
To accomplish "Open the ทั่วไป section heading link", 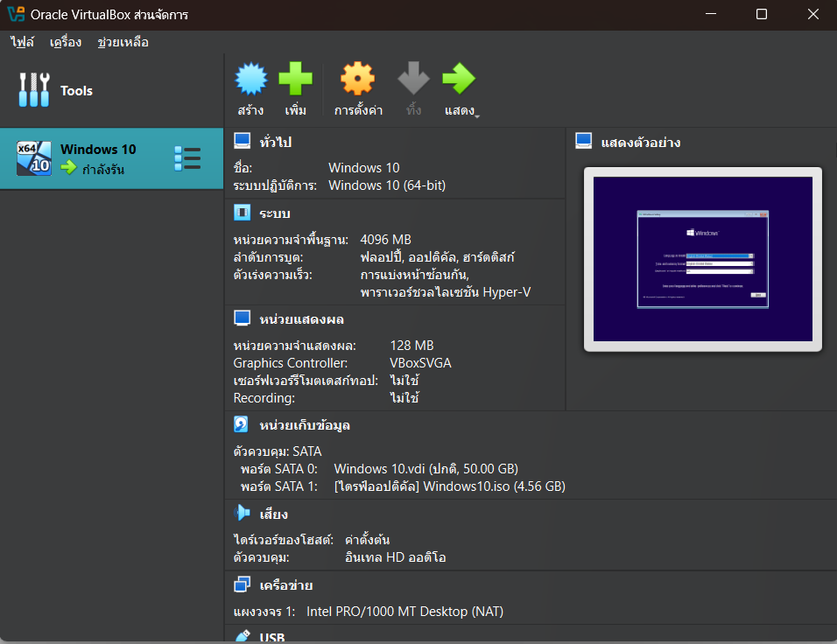I will 276,142.
